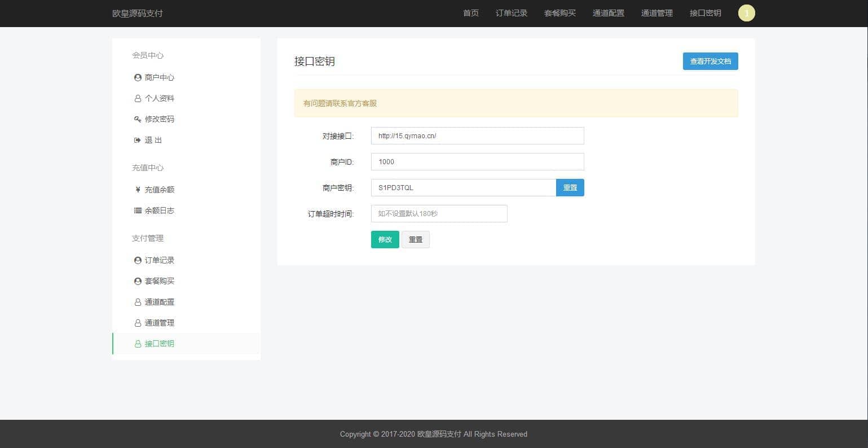Click the yen icon beside 充值余额

138,190
